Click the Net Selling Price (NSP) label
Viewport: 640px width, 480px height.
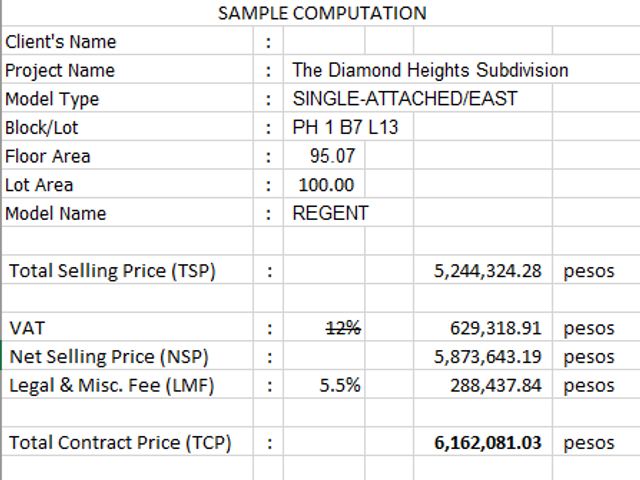109,356
